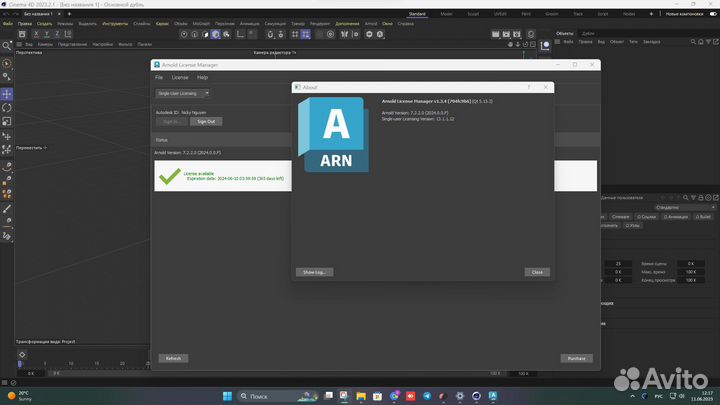Open File menu in Arnold License Manager
The height and width of the screenshot is (405, 720).
pos(159,78)
